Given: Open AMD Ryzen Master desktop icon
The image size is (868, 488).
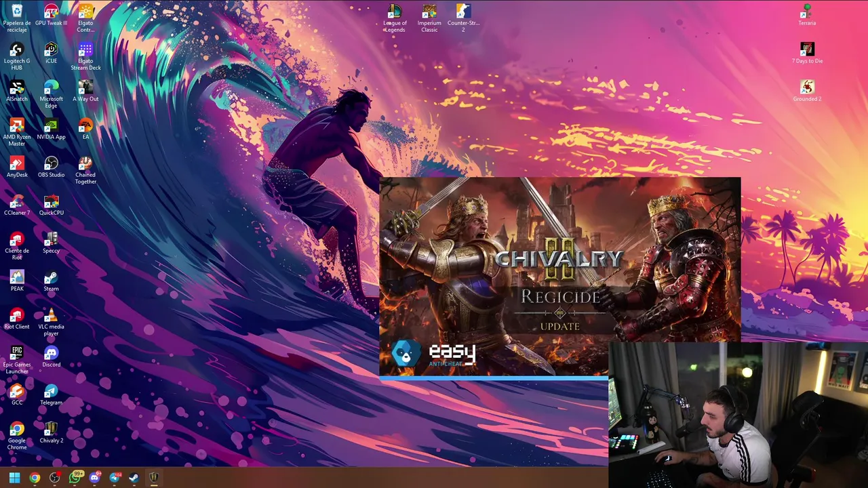Looking at the screenshot, I should tap(17, 132).
